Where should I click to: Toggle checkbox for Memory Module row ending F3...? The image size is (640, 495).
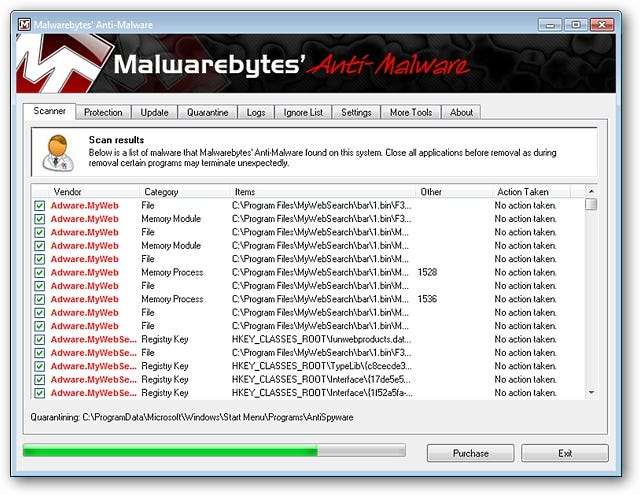[x=40, y=219]
